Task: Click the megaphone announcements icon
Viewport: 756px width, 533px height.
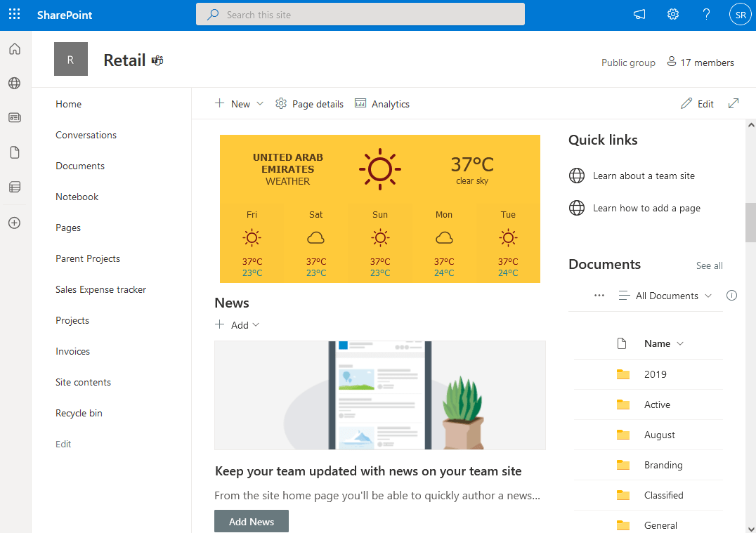Action: point(639,14)
